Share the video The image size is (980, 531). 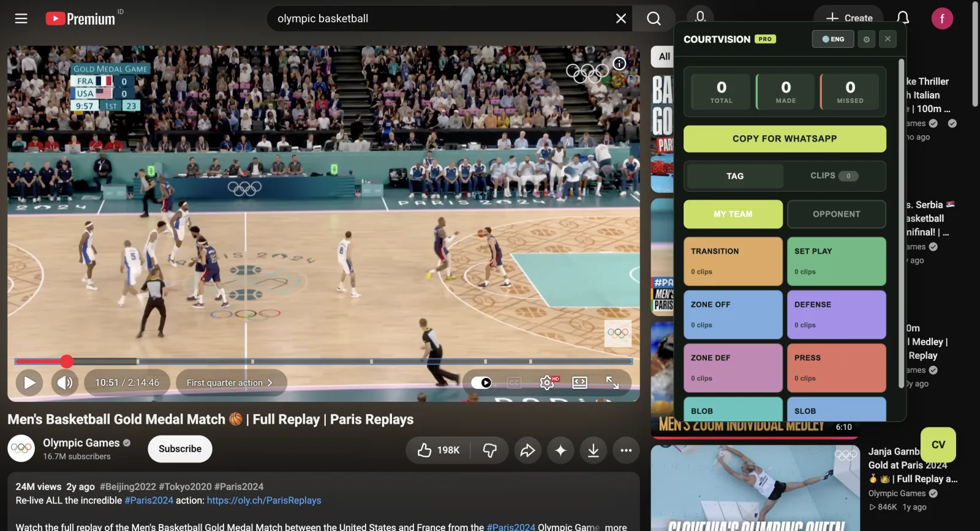tap(527, 451)
